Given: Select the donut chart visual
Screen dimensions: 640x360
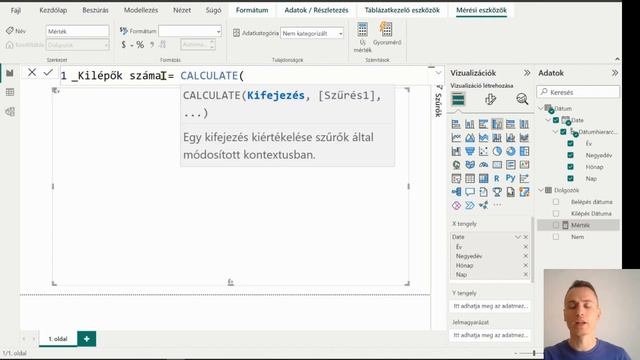Looking at the screenshot, I should tap(511, 151).
